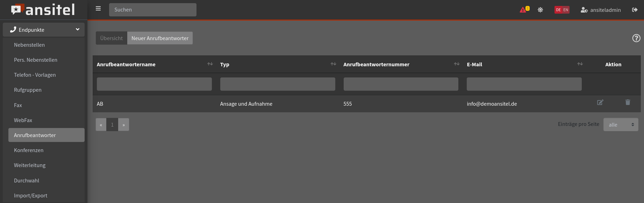Sort by E-Mail column
The width and height of the screenshot is (644, 203).
pyautogui.click(x=580, y=64)
